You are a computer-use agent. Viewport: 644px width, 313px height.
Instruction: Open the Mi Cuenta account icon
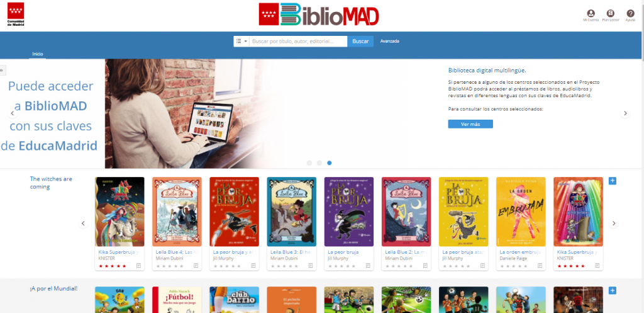click(x=591, y=13)
